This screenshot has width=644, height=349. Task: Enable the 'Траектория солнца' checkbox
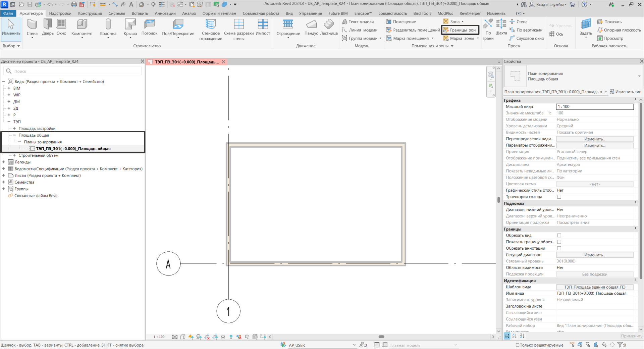click(x=559, y=197)
